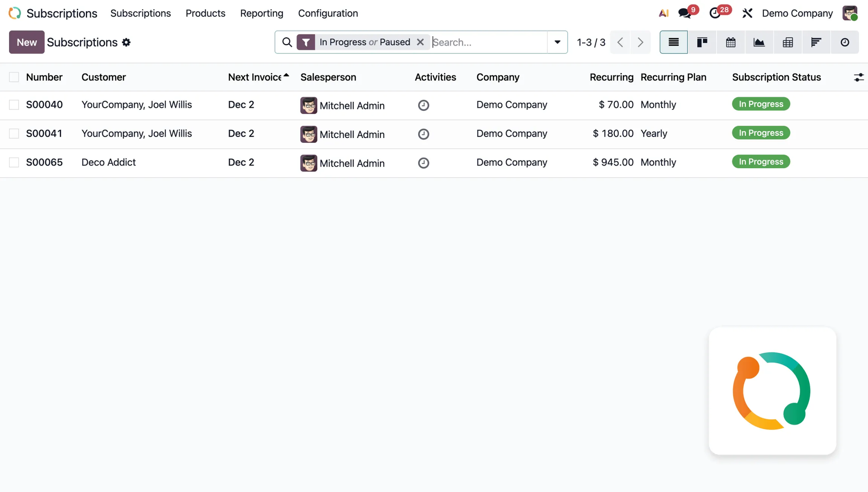Open the Reporting menu
868x492 pixels.
(x=262, y=13)
